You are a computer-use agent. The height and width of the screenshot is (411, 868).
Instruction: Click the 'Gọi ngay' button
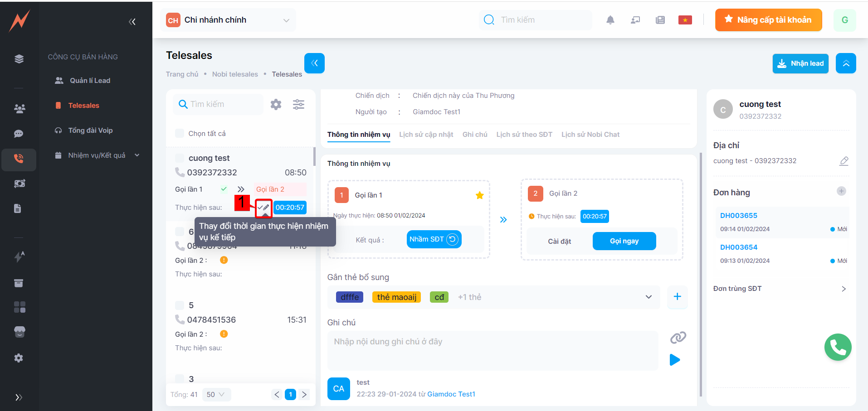pos(624,241)
